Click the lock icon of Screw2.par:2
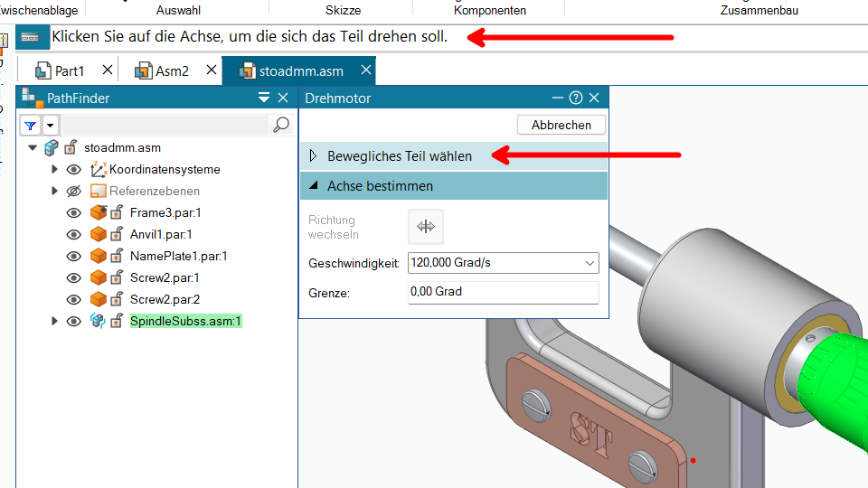The height and width of the screenshot is (488, 868). 117,299
